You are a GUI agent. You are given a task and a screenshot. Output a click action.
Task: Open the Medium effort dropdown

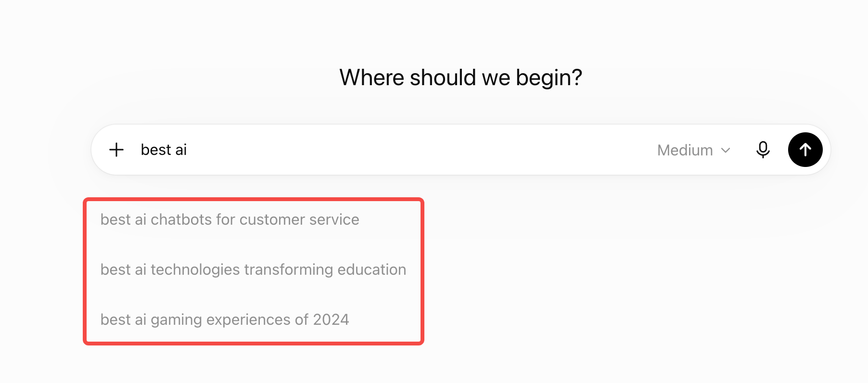[x=694, y=150]
